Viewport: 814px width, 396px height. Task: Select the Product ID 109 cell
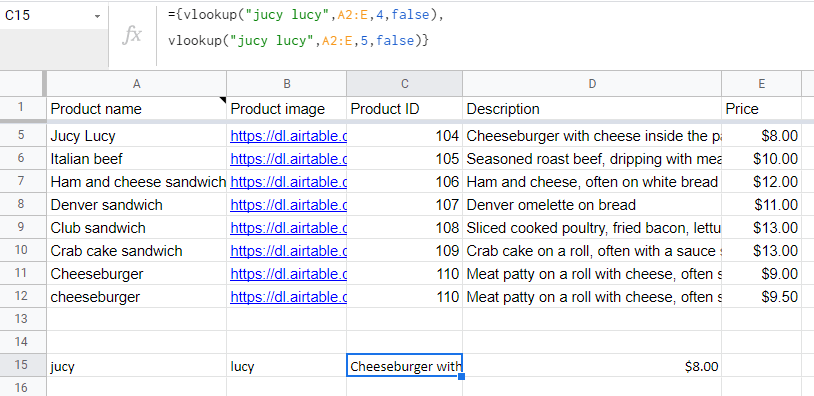tap(404, 251)
